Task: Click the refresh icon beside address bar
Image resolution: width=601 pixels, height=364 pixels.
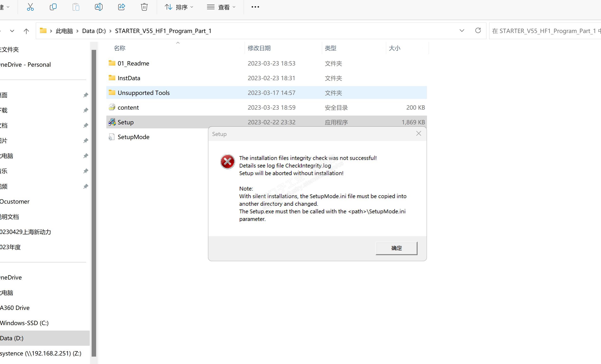Action: 478,31
